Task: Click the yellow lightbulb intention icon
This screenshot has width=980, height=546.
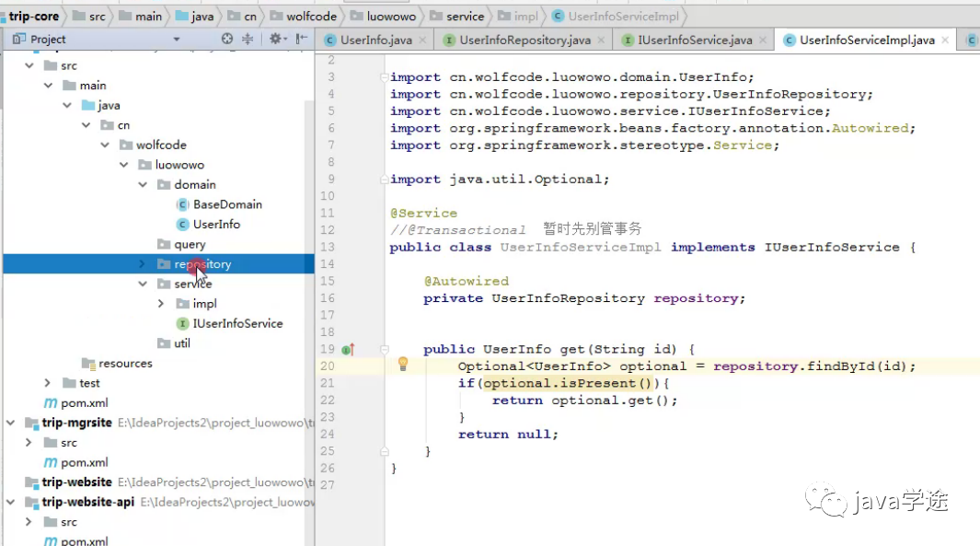Action: 402,364
